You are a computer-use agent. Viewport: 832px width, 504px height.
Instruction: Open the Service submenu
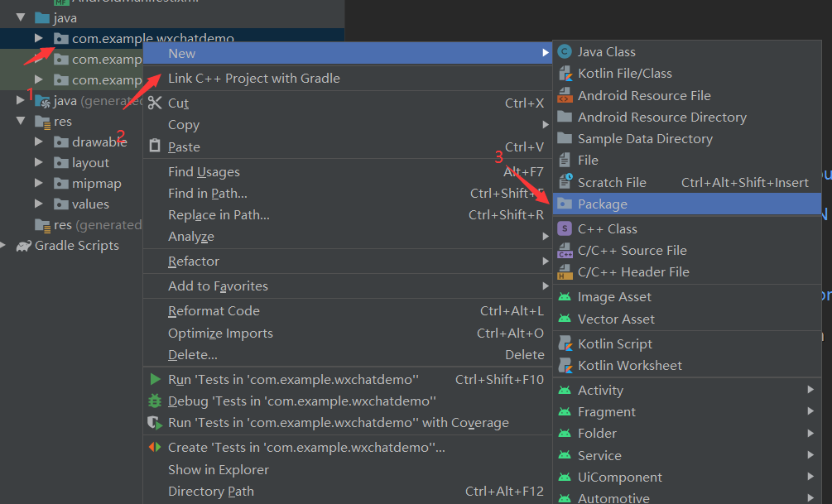(x=687, y=455)
